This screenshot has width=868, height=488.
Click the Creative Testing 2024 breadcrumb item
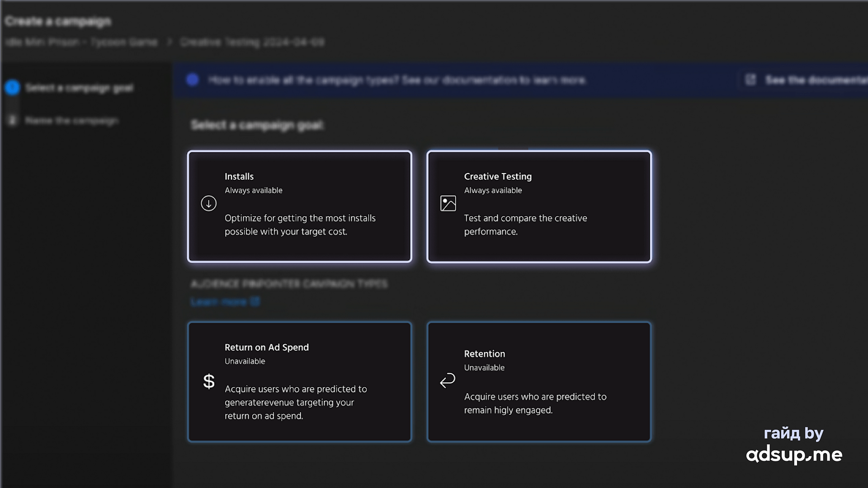[x=252, y=42]
